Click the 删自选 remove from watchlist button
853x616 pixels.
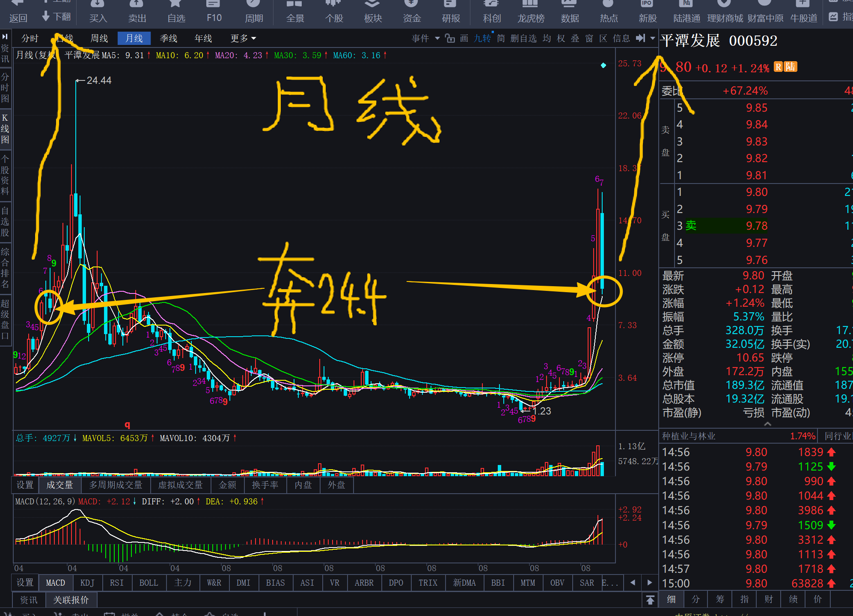[x=523, y=38]
